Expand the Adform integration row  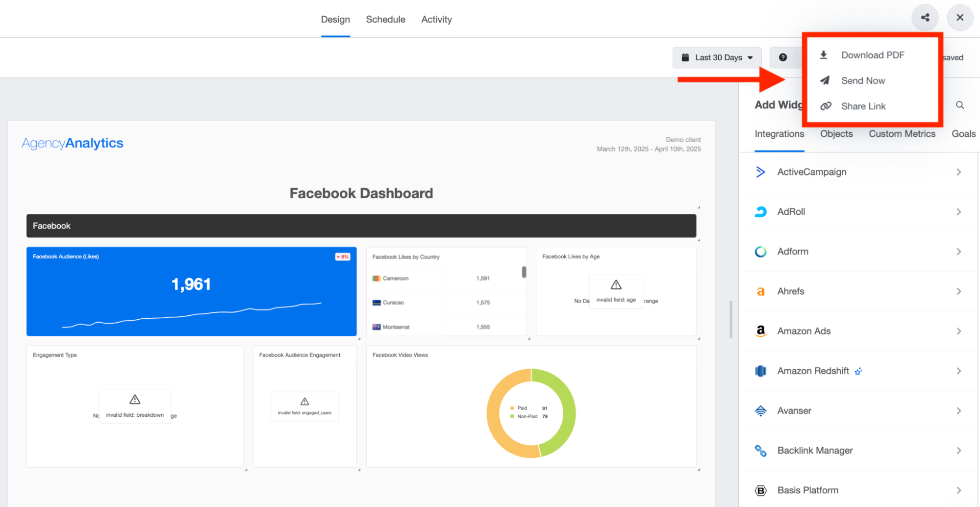point(958,252)
